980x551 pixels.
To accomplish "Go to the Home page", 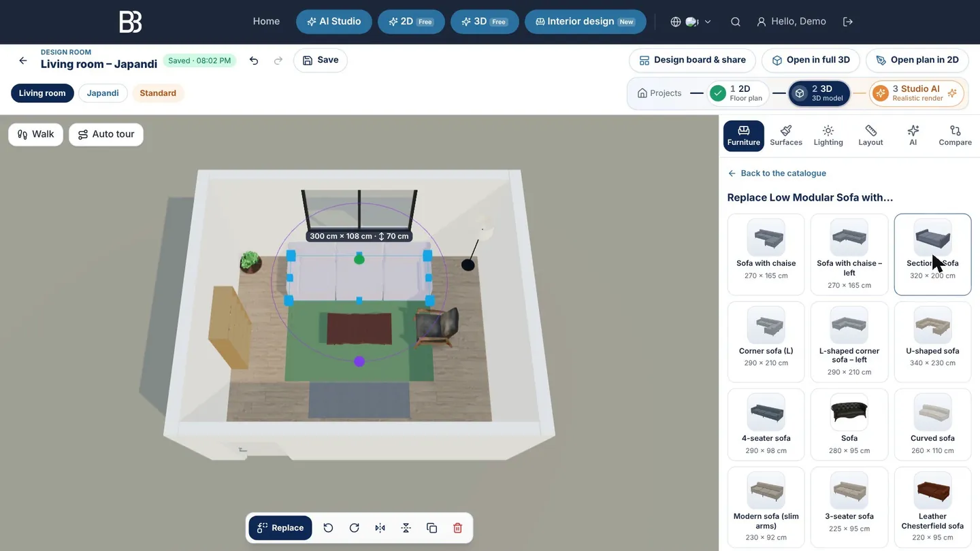I will tap(266, 22).
